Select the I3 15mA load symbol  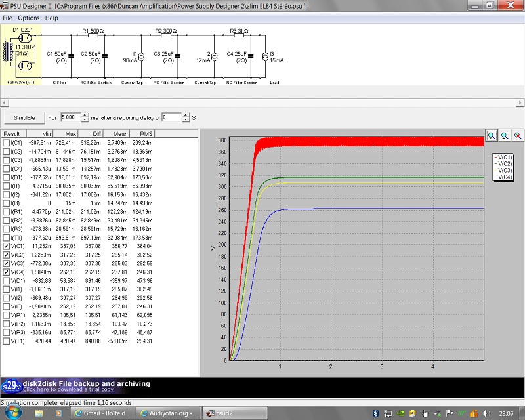pos(265,56)
